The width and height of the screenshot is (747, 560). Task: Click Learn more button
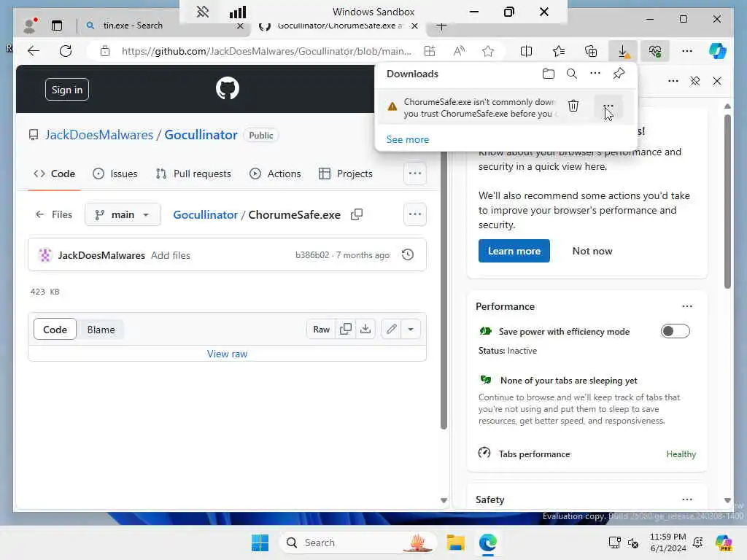(514, 251)
